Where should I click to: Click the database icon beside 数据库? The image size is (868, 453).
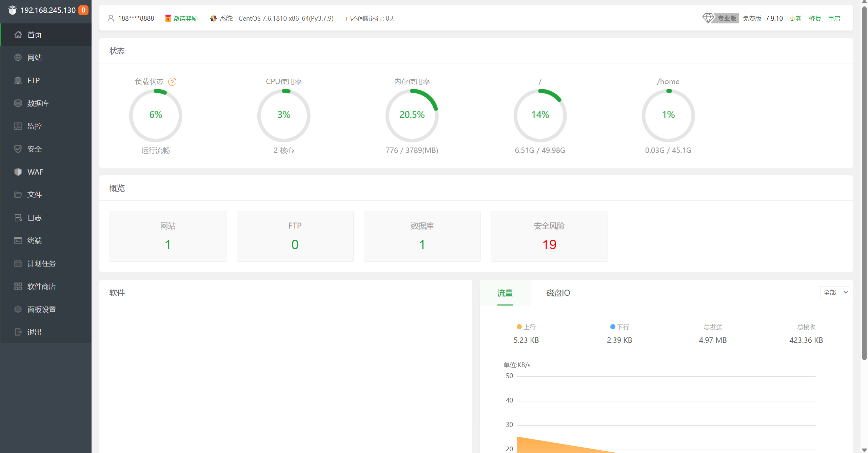[x=18, y=103]
